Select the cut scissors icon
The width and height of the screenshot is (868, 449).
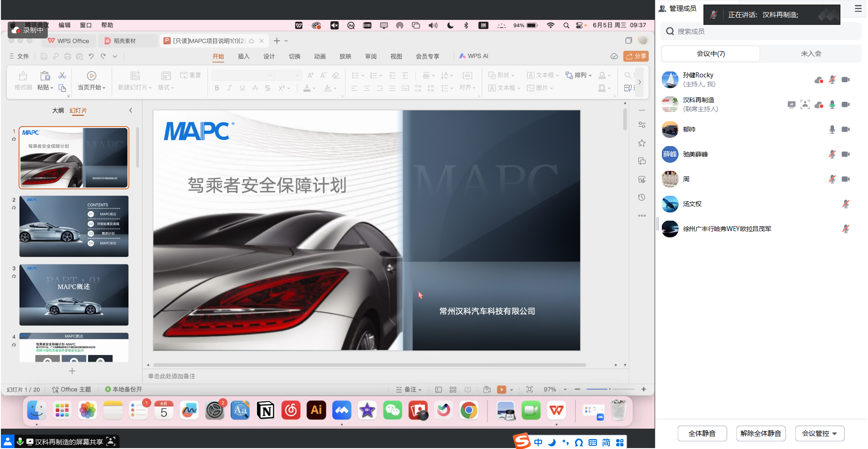coord(62,76)
